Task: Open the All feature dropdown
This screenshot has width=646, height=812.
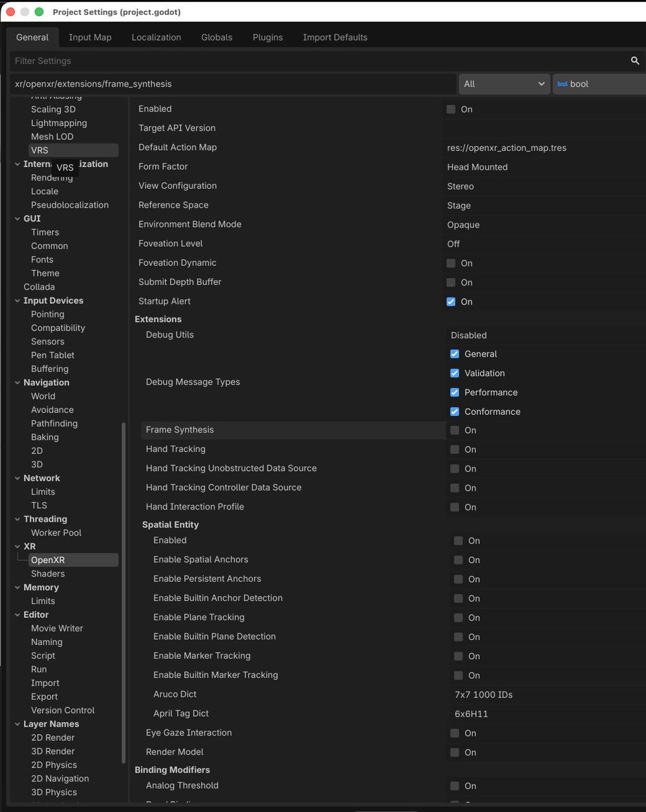Action: pyautogui.click(x=504, y=84)
